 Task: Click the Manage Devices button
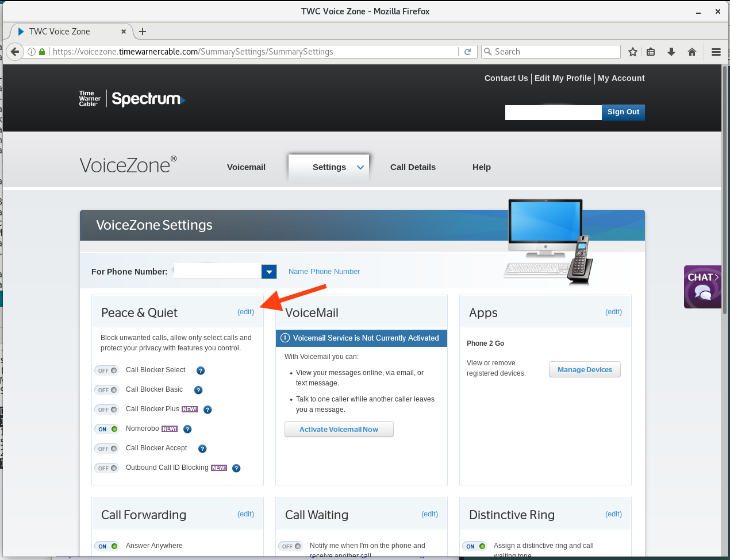585,370
